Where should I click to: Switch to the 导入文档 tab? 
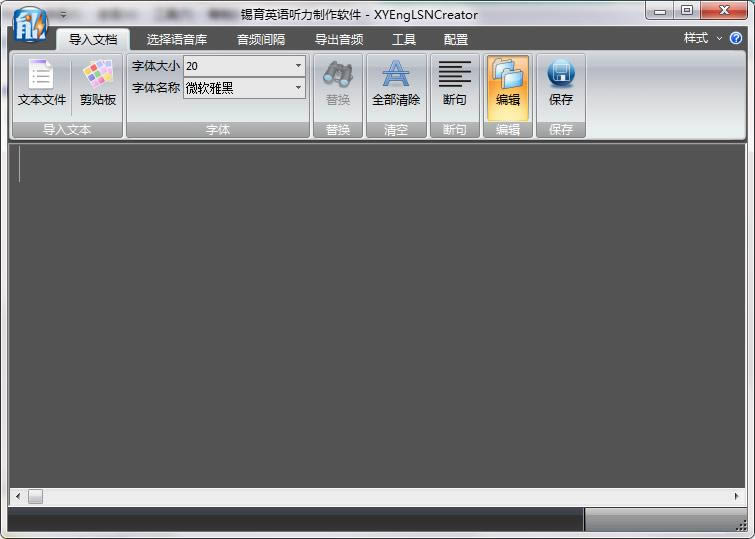(93, 39)
